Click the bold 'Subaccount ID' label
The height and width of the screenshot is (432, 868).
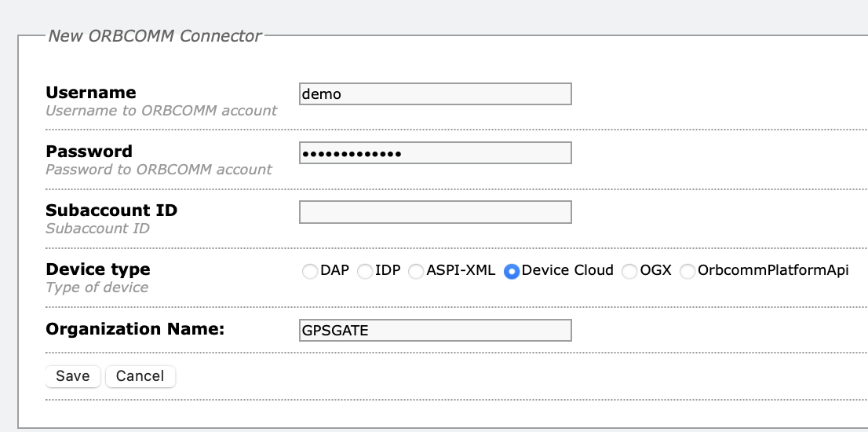111,210
